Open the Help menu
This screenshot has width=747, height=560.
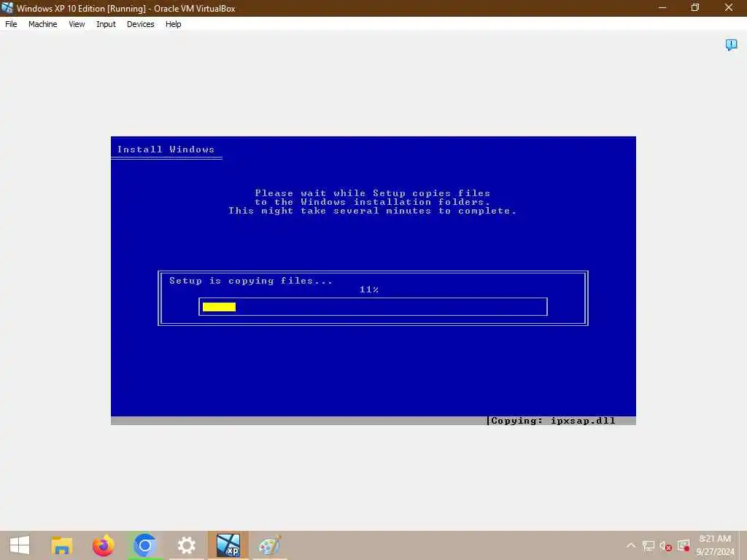pyautogui.click(x=173, y=24)
